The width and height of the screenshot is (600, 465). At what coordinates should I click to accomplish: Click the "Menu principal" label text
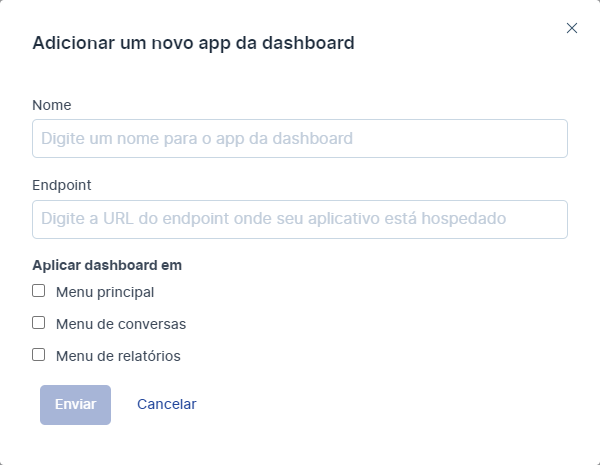click(105, 292)
